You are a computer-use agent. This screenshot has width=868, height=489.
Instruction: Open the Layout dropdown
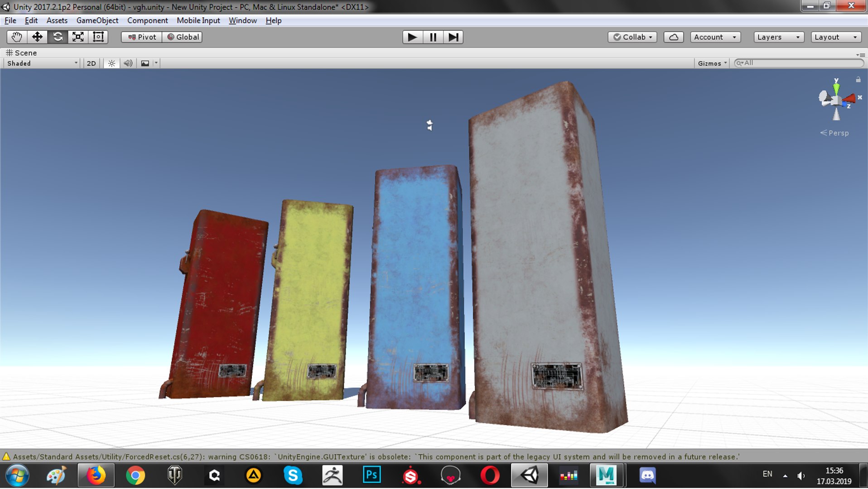[x=836, y=37]
